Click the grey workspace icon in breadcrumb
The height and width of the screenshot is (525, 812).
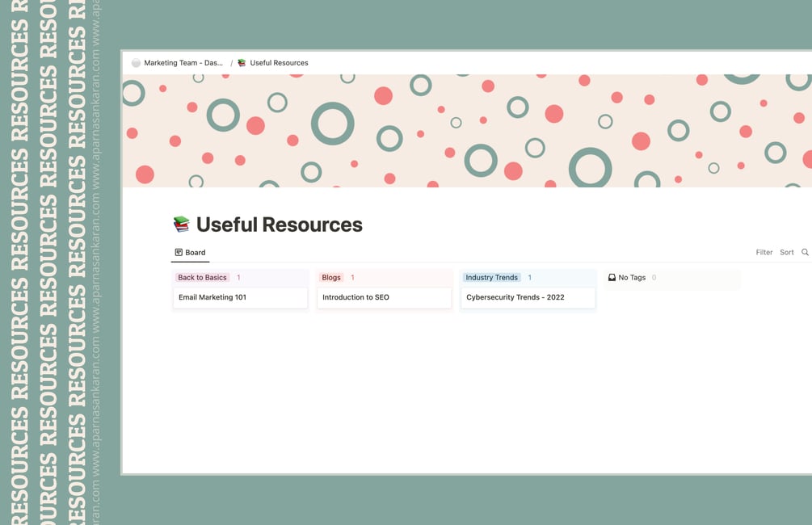[x=136, y=63]
